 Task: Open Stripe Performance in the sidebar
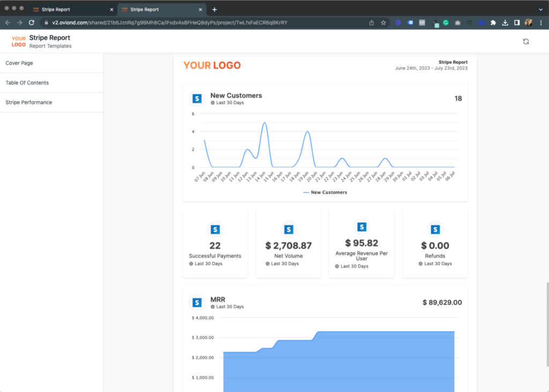[51, 102]
